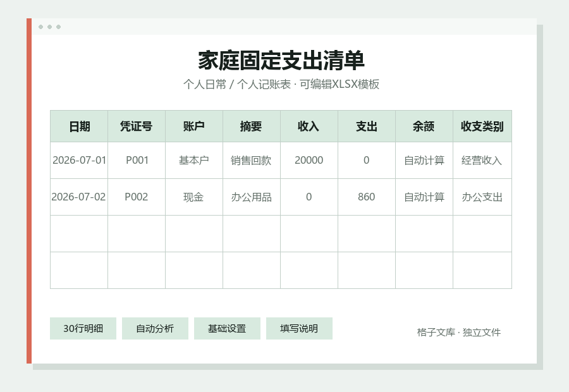
Task: Select the 办公支出 category cell
Action: coord(482,197)
